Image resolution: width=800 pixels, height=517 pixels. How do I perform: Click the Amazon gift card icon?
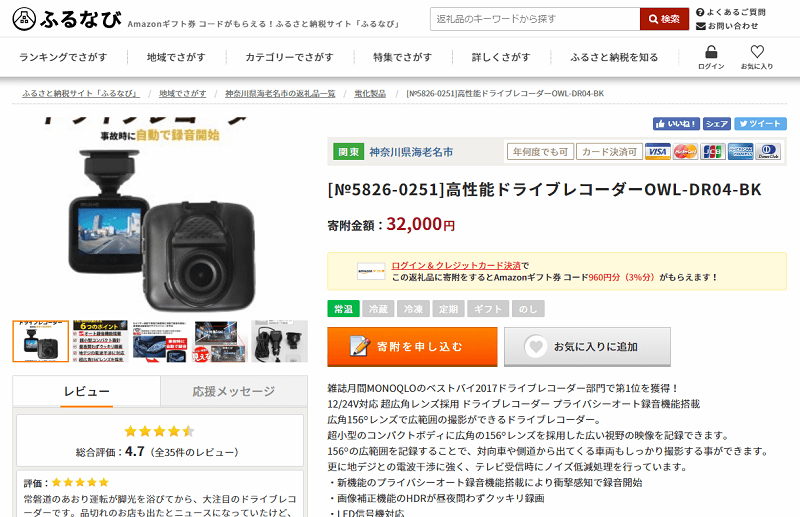[371, 272]
